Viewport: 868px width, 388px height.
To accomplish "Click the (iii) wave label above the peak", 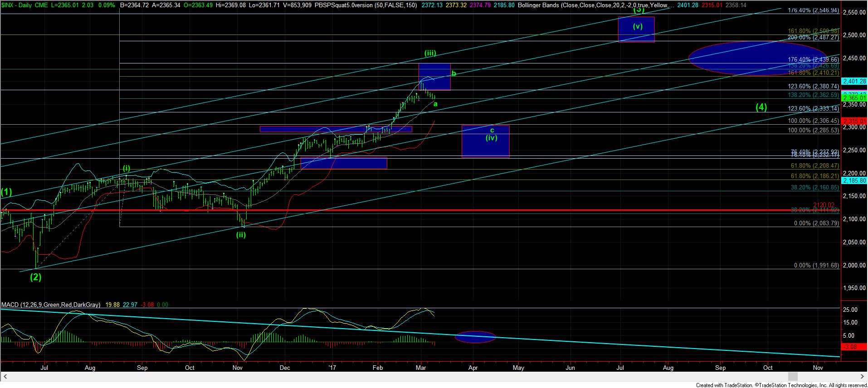I will tap(430, 53).
